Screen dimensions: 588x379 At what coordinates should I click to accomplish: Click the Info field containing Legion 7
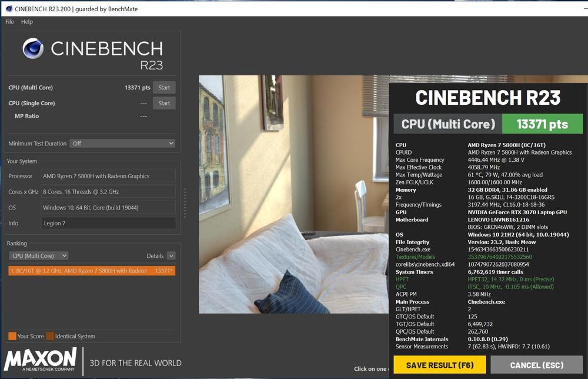108,224
